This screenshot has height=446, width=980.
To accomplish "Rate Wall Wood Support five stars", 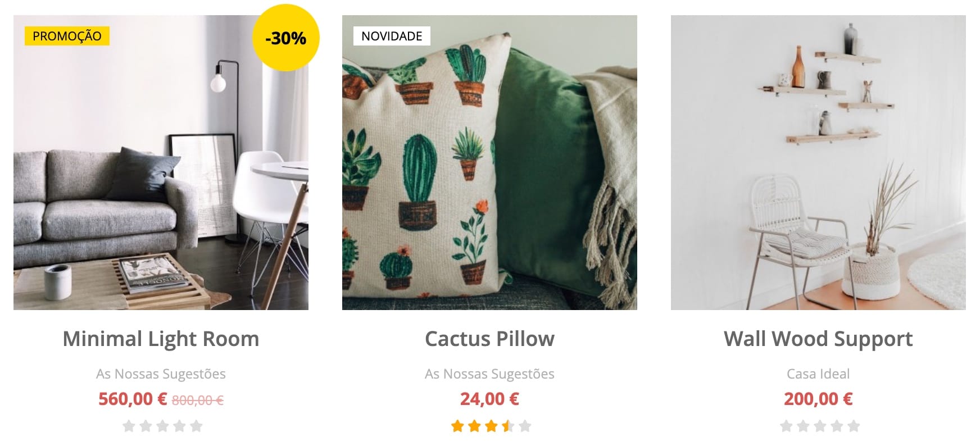I will coord(854,426).
